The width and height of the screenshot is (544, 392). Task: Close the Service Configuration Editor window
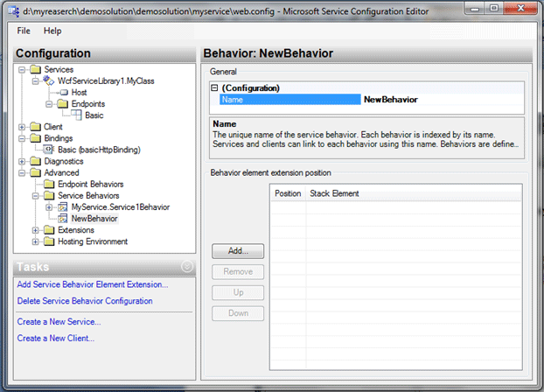pos(520,8)
